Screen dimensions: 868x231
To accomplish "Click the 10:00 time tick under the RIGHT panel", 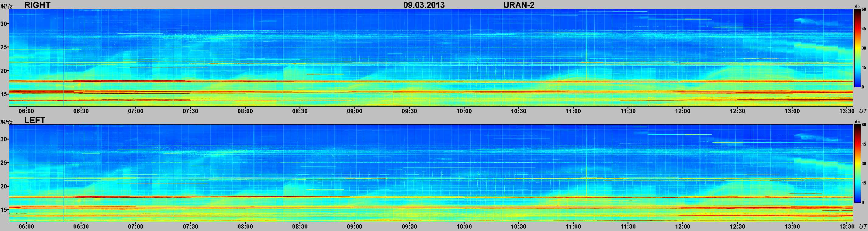I will pyautogui.click(x=464, y=111).
